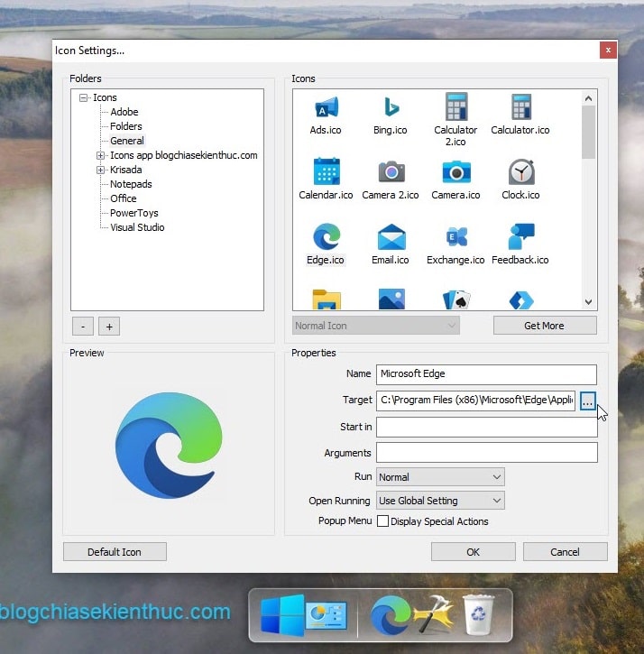Select the Icons app blogchiasekienthuc.com label
Screen dimensions: 644x654
(x=183, y=155)
